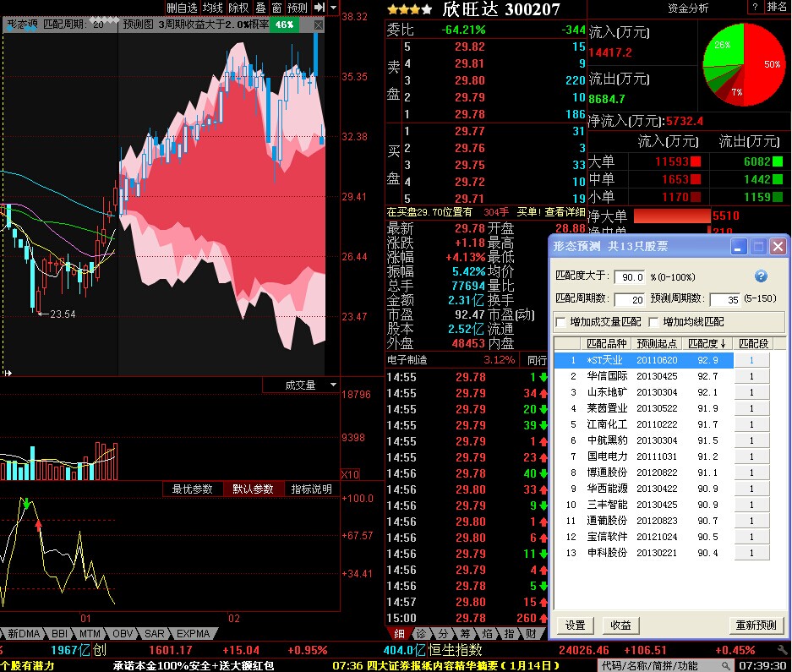Click the 最优参数 button
This screenshot has width=792, height=672.
click(x=192, y=489)
